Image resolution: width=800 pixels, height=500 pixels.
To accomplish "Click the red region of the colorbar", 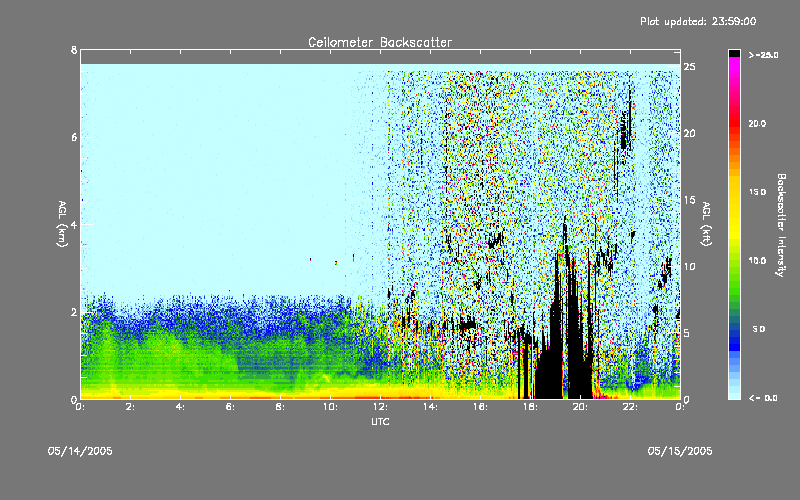I will point(734,122).
